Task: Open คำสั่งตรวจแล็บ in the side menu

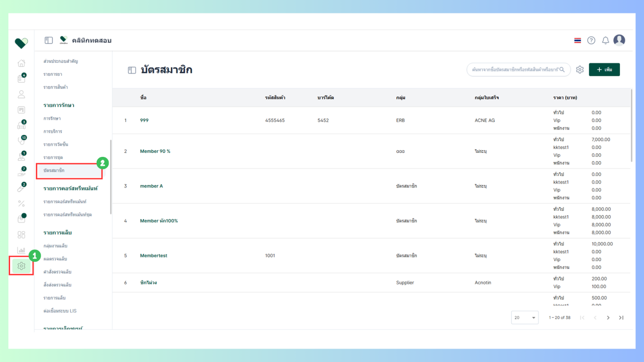Action: tap(57, 272)
